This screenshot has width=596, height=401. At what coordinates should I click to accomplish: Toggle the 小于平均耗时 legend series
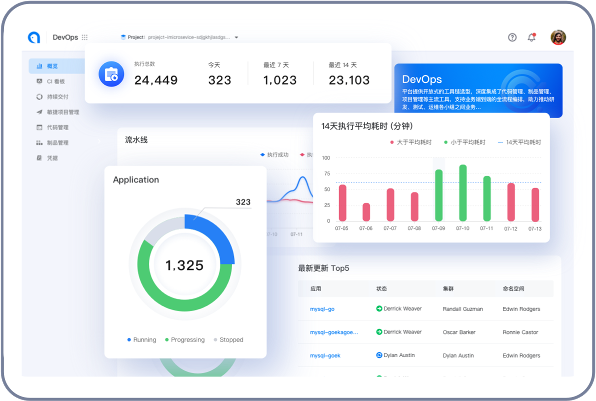click(x=464, y=142)
